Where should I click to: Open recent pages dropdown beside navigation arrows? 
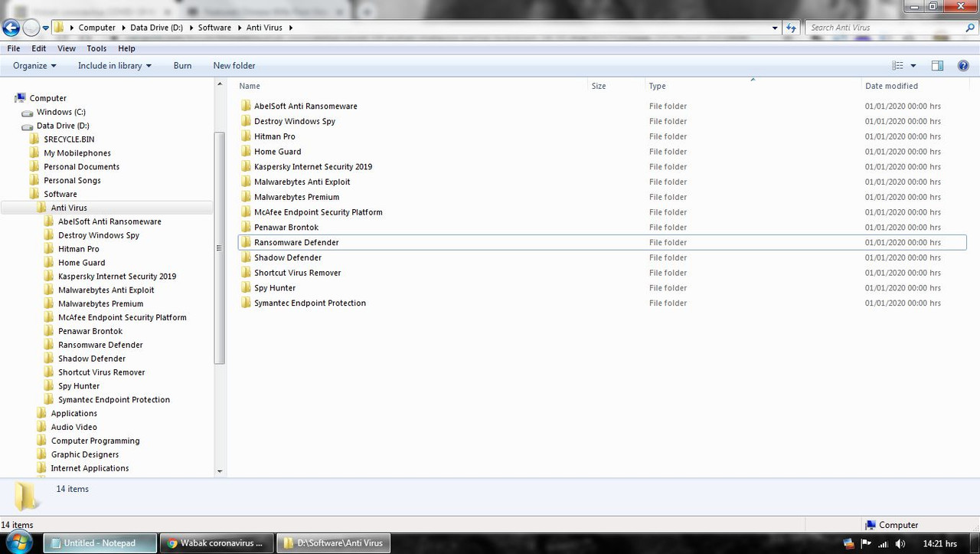pos(45,28)
